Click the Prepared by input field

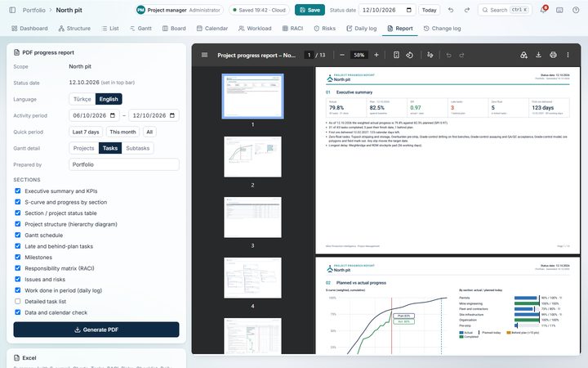coord(124,164)
